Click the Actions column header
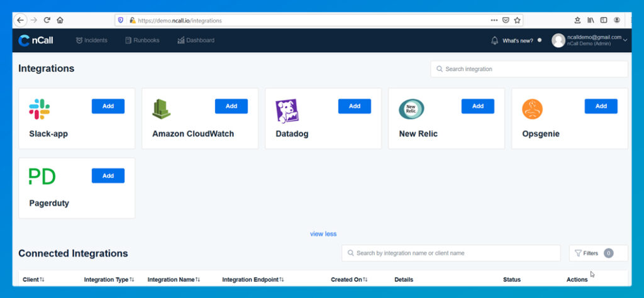This screenshot has height=298, width=644. 577,280
